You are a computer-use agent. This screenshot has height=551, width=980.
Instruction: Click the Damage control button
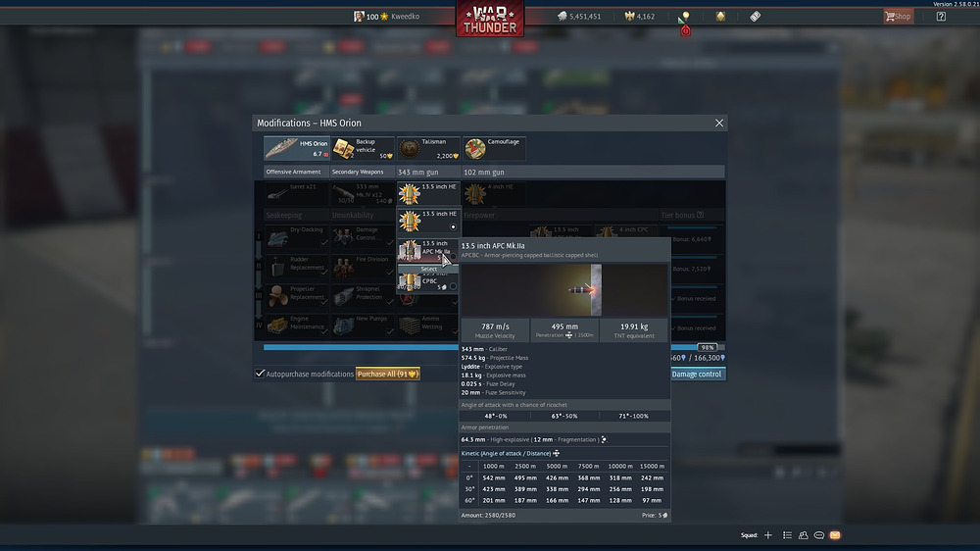696,374
